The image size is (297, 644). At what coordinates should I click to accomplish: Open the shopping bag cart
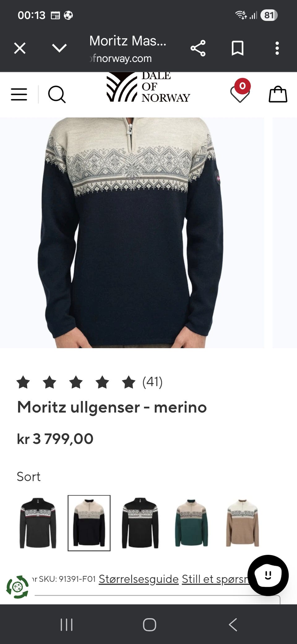coord(278,94)
